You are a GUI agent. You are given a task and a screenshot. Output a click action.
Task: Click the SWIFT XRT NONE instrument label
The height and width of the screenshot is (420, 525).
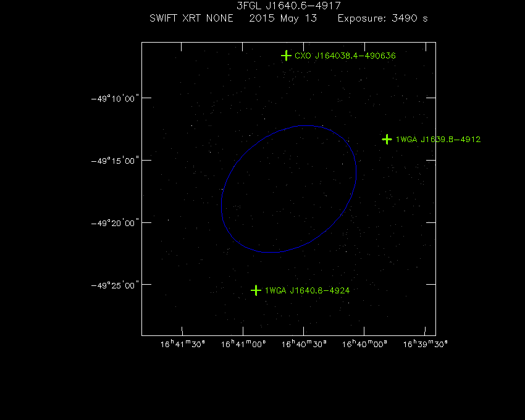click(191, 18)
